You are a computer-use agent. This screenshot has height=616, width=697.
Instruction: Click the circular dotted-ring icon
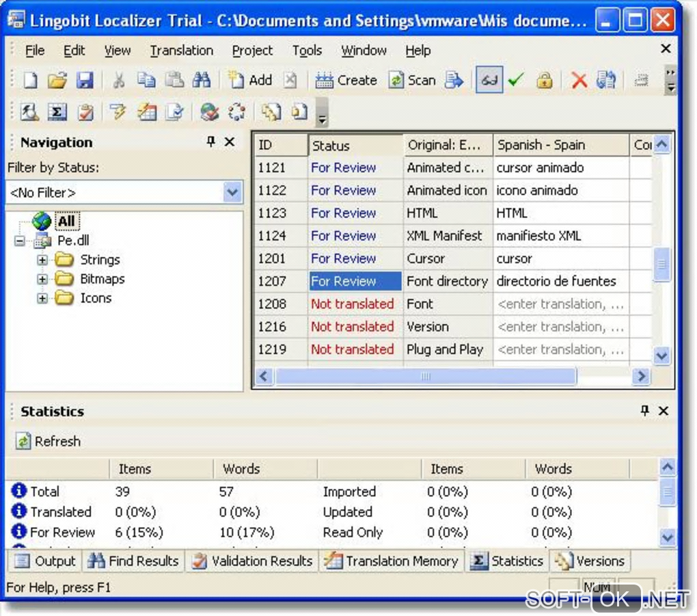coord(236,112)
